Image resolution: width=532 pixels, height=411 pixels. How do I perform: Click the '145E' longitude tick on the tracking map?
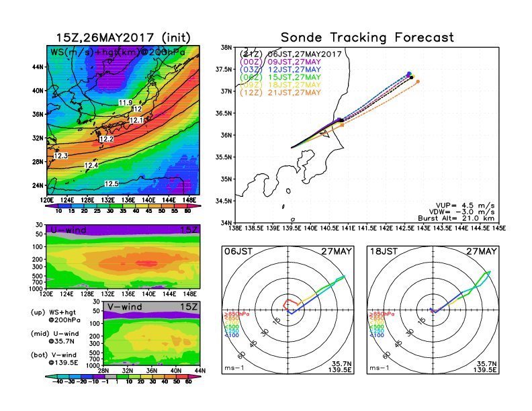pyautogui.click(x=499, y=228)
